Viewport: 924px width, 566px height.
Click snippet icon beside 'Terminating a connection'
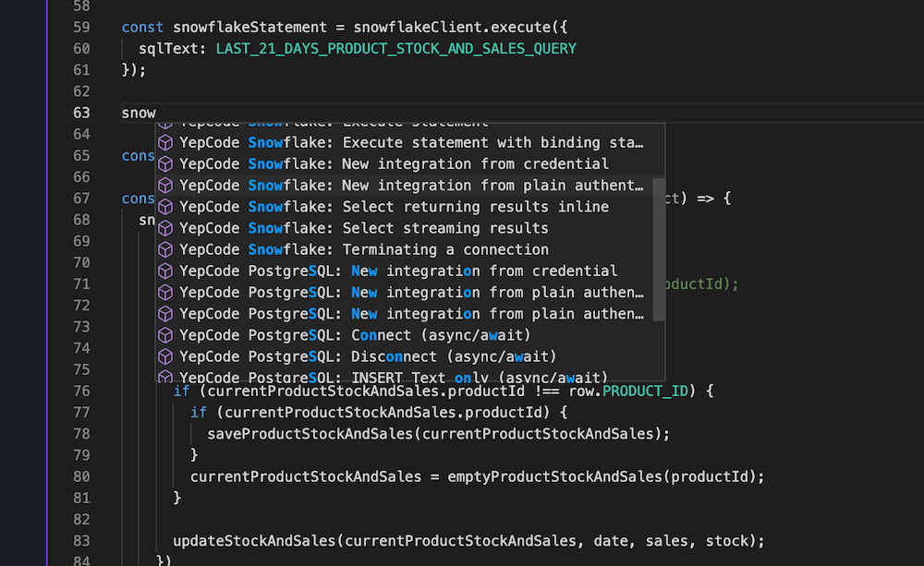pyautogui.click(x=165, y=249)
